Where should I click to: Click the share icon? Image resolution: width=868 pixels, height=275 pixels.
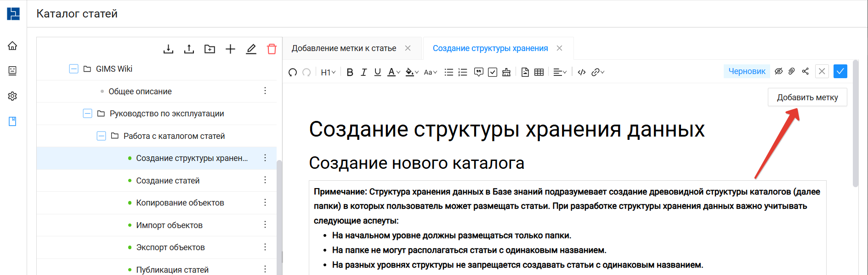click(x=806, y=71)
